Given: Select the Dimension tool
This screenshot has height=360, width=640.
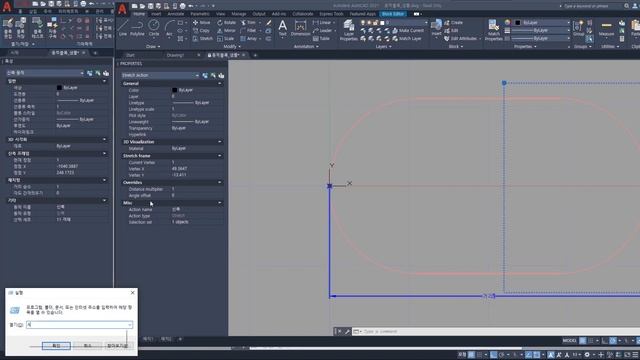Looking at the screenshot, I should [x=300, y=28].
